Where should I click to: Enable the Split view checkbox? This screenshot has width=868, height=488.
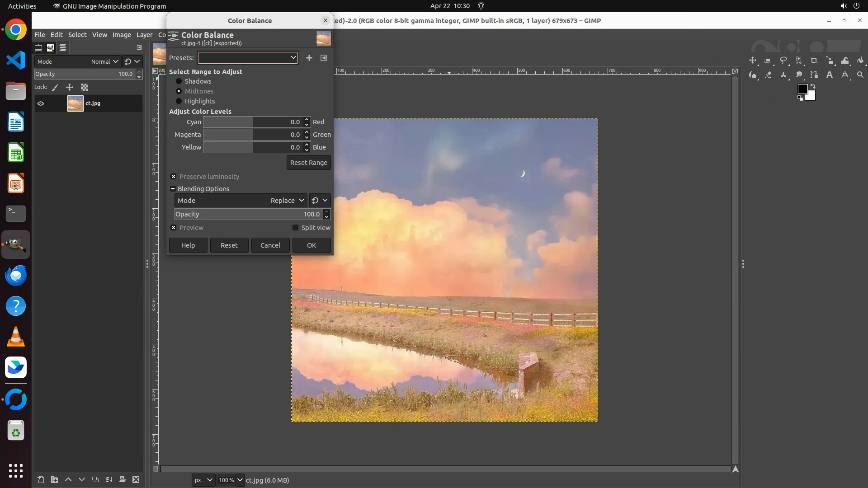pos(296,228)
